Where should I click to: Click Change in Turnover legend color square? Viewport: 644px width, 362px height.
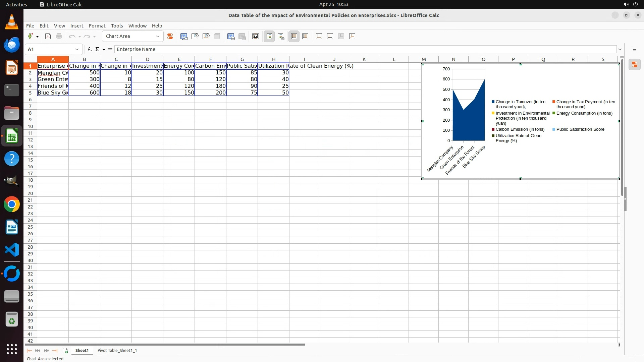[493, 102]
